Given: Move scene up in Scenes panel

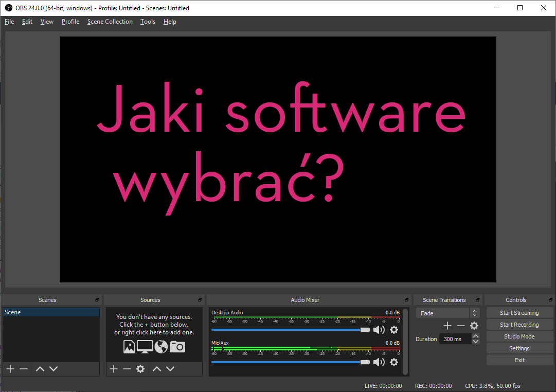Looking at the screenshot, I should (40, 369).
